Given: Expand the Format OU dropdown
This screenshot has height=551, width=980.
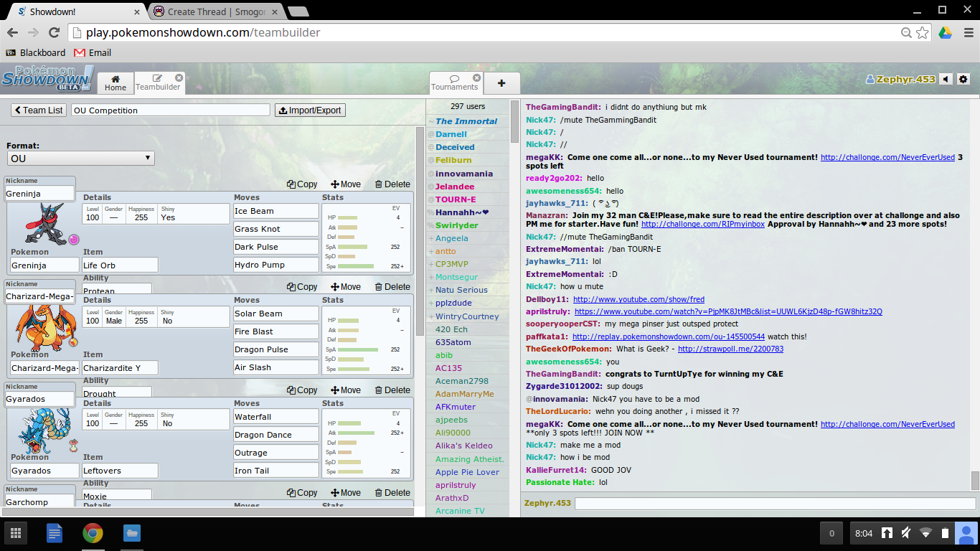Looking at the screenshot, I should [x=80, y=159].
